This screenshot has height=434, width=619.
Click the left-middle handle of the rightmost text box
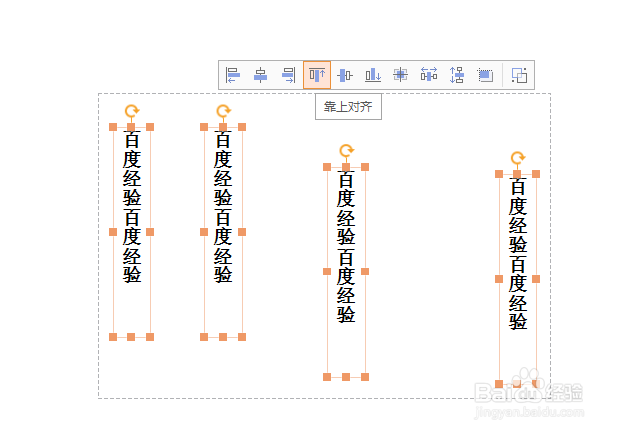(499, 279)
